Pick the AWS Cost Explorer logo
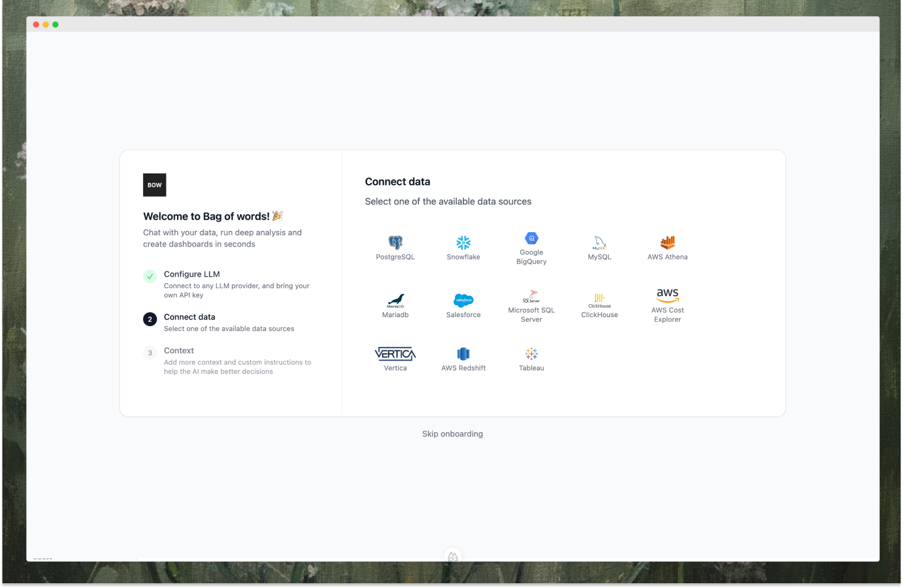Viewport: 903px width, 588px height. (668, 295)
